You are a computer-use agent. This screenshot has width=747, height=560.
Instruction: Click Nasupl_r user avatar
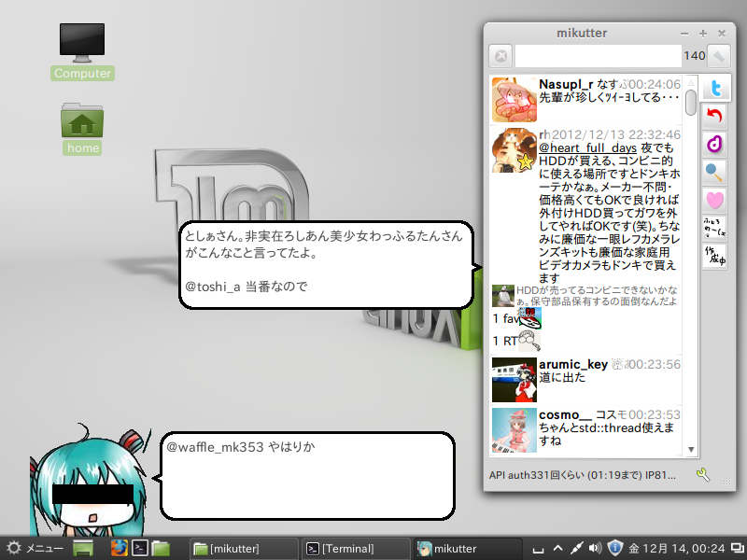tap(514, 100)
